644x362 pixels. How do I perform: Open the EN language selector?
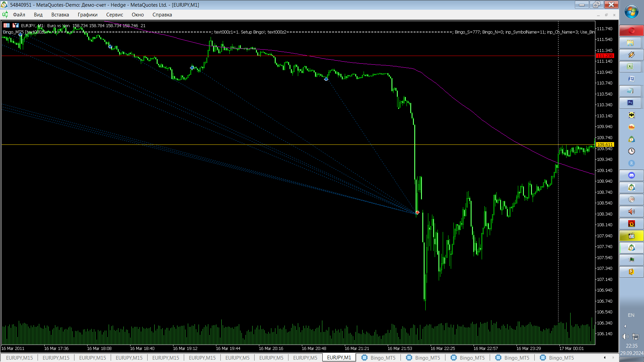point(631,315)
